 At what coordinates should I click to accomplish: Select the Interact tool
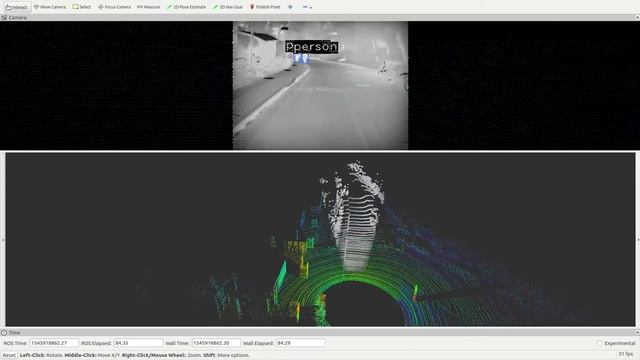(x=16, y=7)
